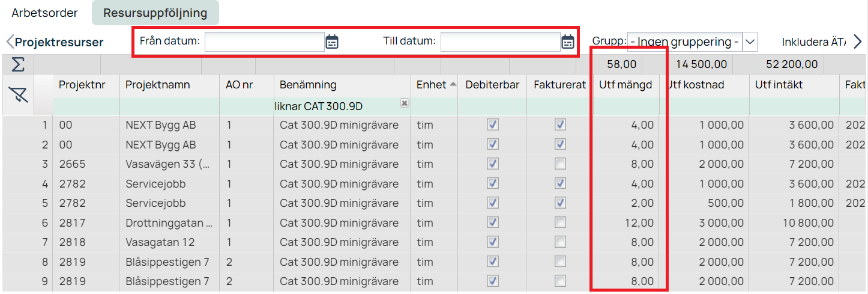Move toolbar right with the right chevron
This screenshot has height=294, width=868.
coord(858,41)
